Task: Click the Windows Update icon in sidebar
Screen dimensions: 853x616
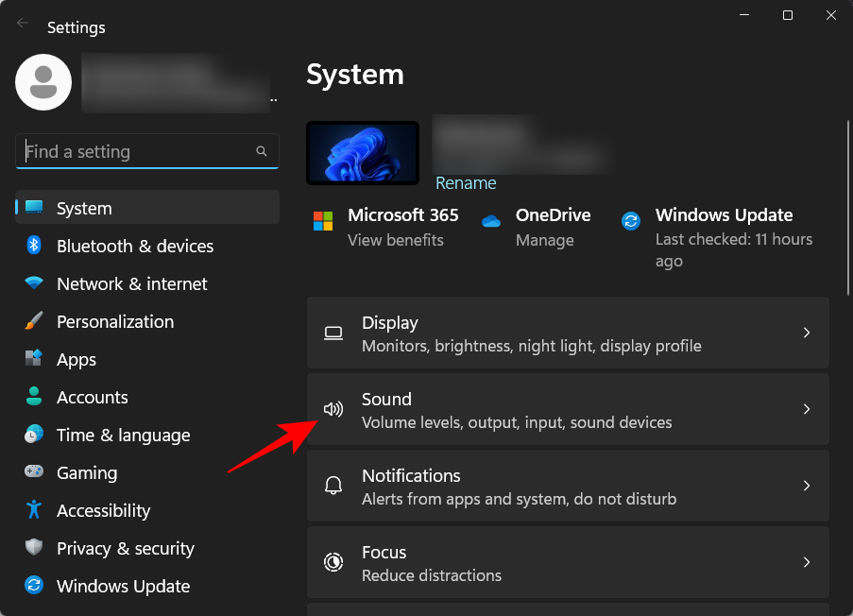Action: click(34, 586)
